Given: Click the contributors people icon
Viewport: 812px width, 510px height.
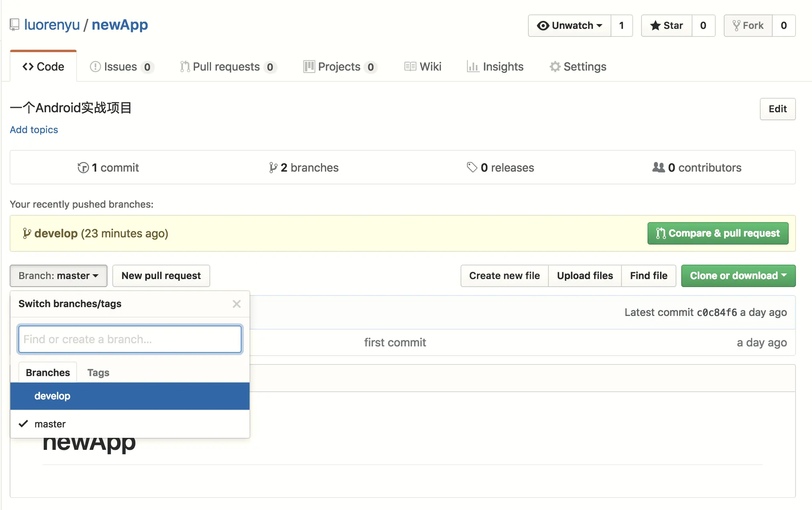Looking at the screenshot, I should 658,167.
